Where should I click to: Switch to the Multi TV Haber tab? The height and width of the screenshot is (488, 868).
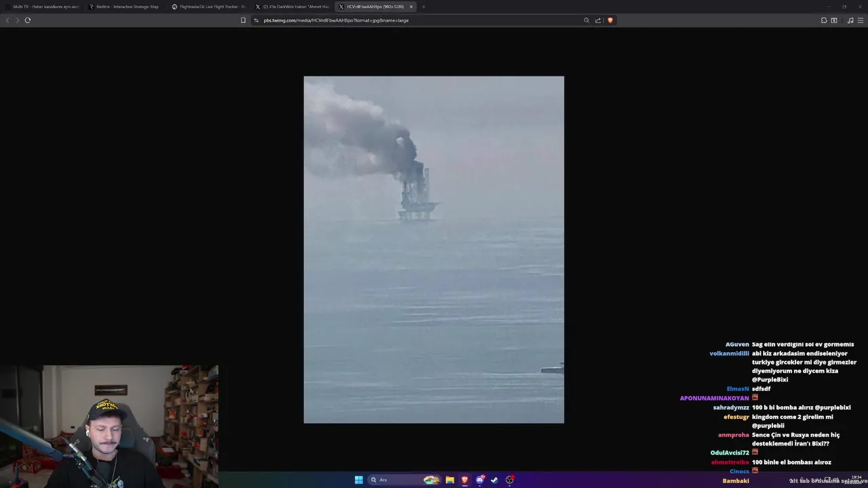pos(42,7)
